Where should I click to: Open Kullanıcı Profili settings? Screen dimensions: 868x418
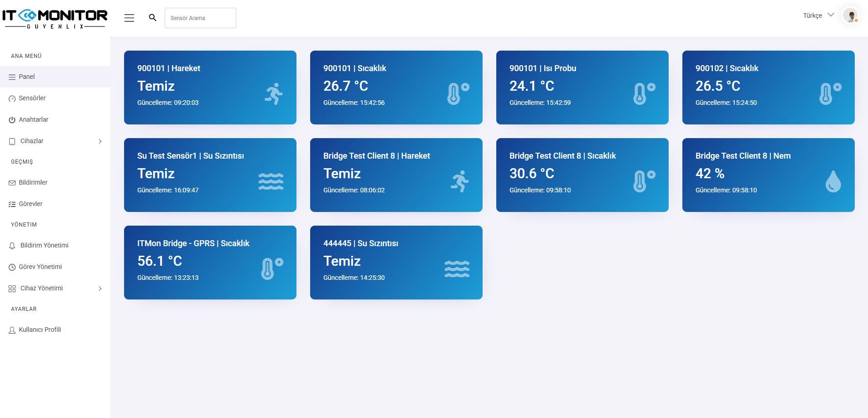40,330
